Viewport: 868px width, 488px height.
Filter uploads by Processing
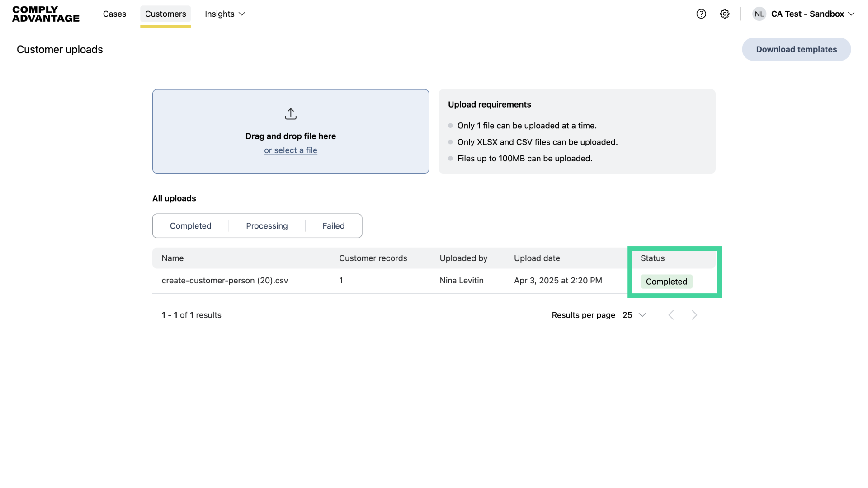pyautogui.click(x=267, y=226)
